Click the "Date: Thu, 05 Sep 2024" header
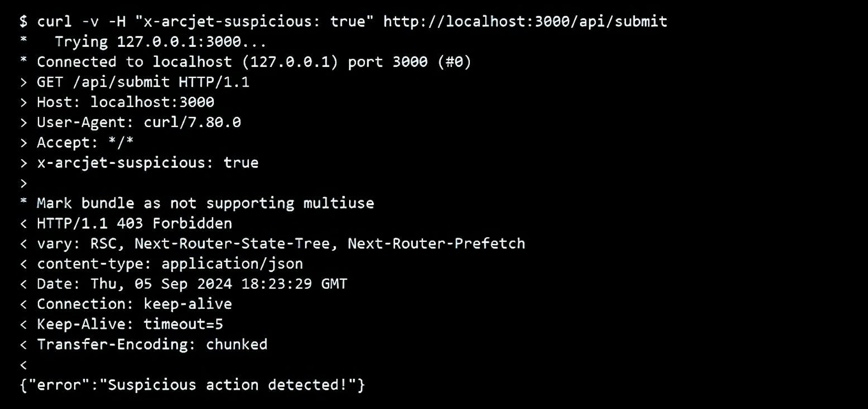The width and height of the screenshot is (868, 409). [192, 284]
